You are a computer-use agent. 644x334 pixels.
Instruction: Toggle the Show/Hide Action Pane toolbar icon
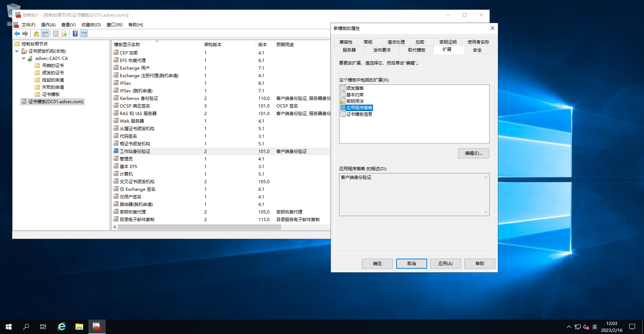click(84, 34)
